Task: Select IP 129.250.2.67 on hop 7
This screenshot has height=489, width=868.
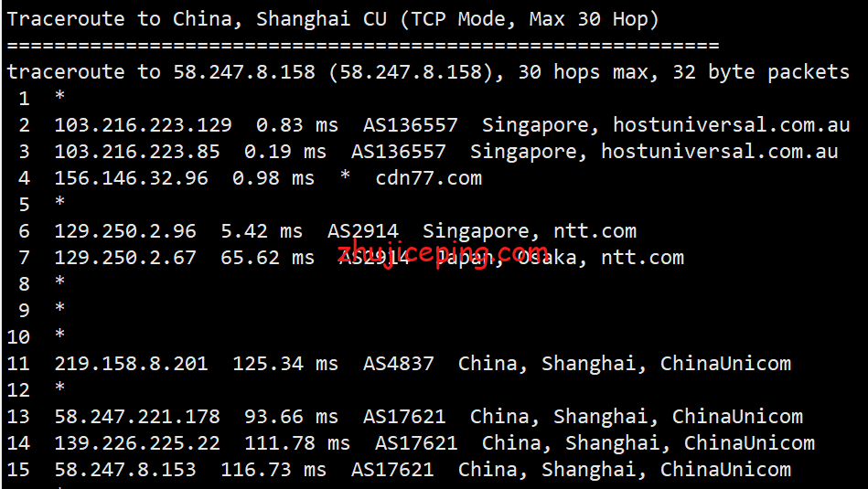Action: [x=124, y=258]
